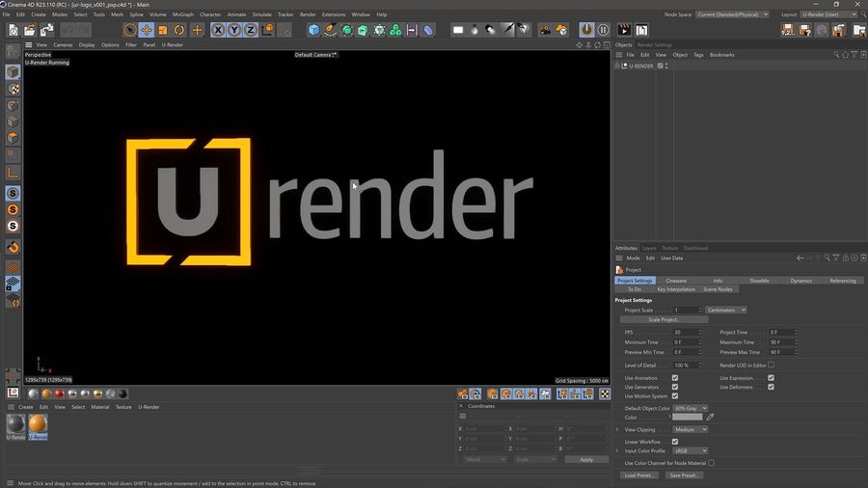Pause U-Render with the pause icon
Viewport: 868px width, 488px height.
(604, 30)
